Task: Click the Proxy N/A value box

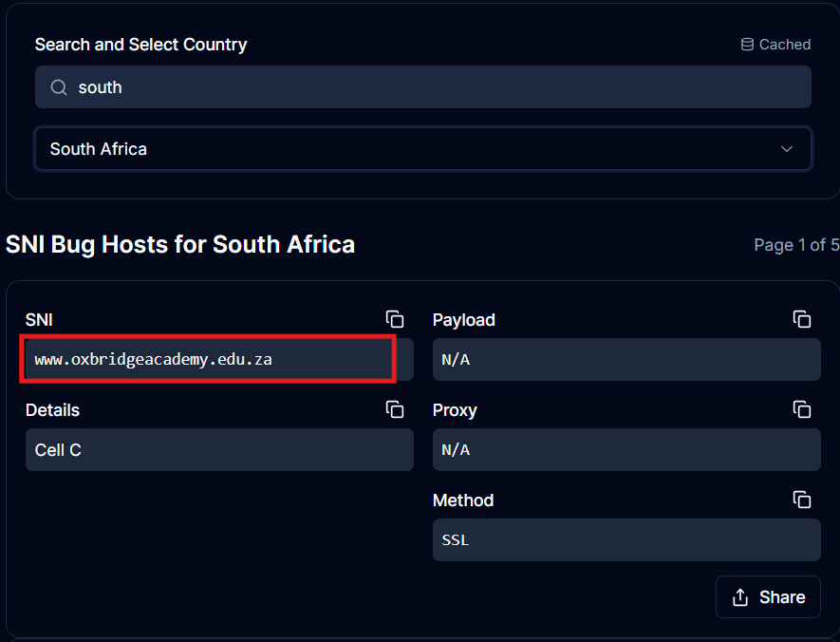Action: [x=625, y=450]
